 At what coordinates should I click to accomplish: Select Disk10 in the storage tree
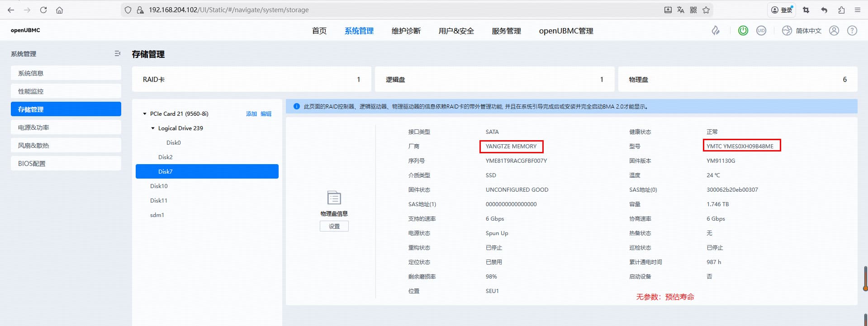click(159, 186)
